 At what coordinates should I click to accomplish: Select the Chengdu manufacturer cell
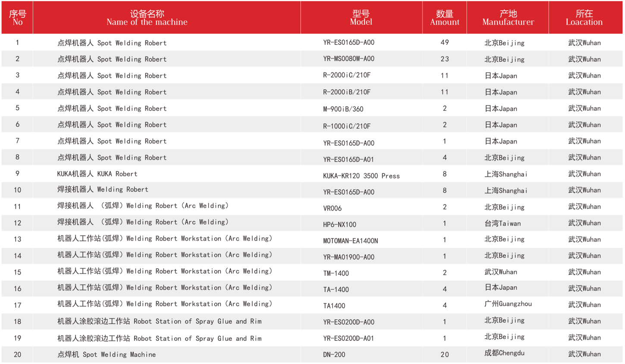pyautogui.click(x=504, y=353)
